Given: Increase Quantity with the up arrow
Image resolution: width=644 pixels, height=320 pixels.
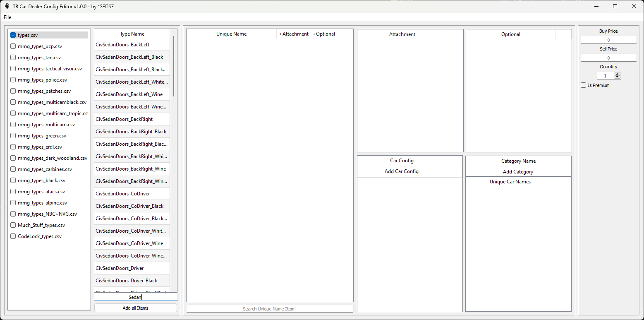Looking at the screenshot, I should 618,74.
